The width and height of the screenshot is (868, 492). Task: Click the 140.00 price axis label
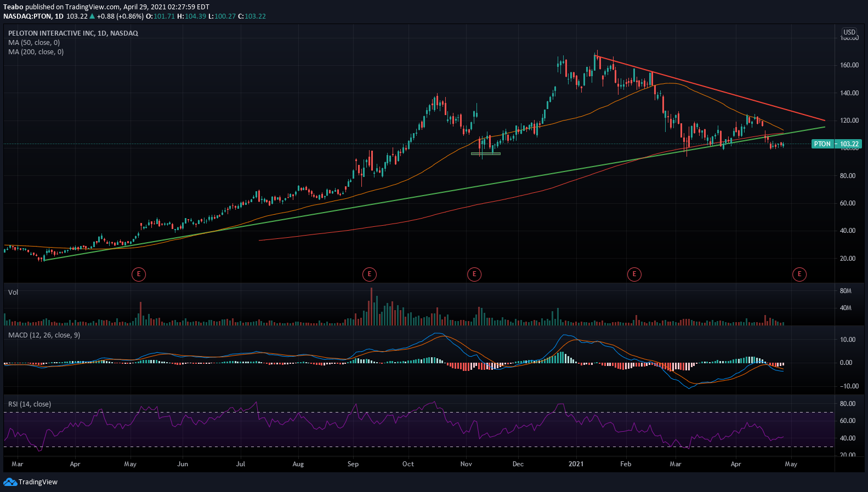(849, 93)
